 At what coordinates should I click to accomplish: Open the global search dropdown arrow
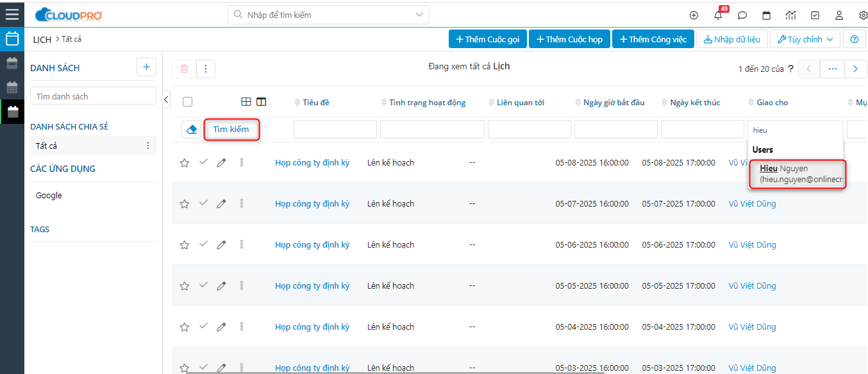[x=419, y=15]
